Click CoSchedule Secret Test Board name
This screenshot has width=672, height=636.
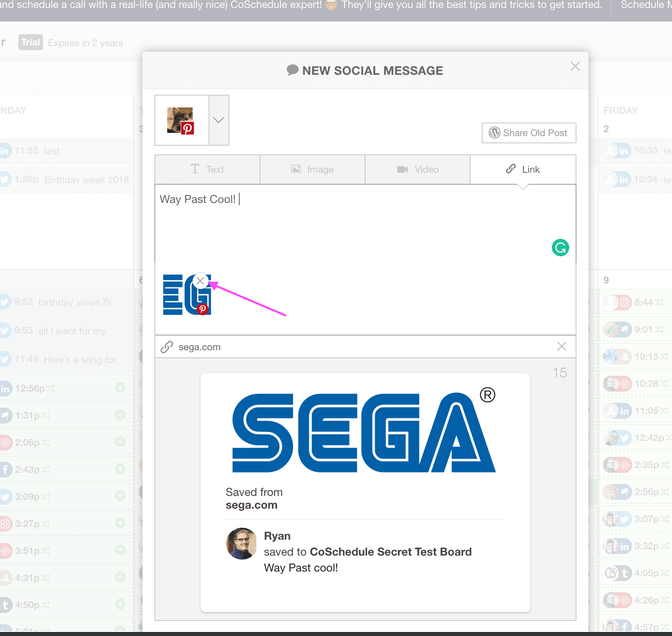pos(391,552)
